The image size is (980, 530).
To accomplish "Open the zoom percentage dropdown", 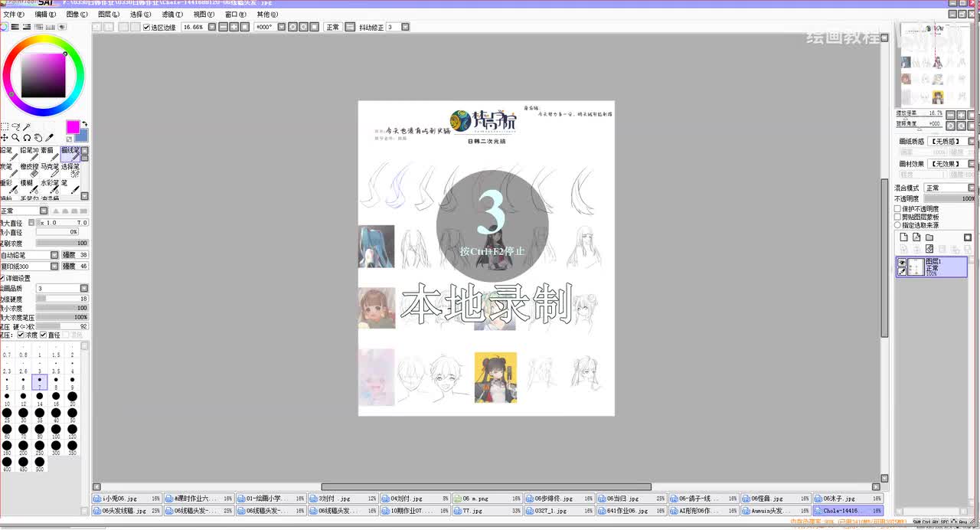I will 211,27.
